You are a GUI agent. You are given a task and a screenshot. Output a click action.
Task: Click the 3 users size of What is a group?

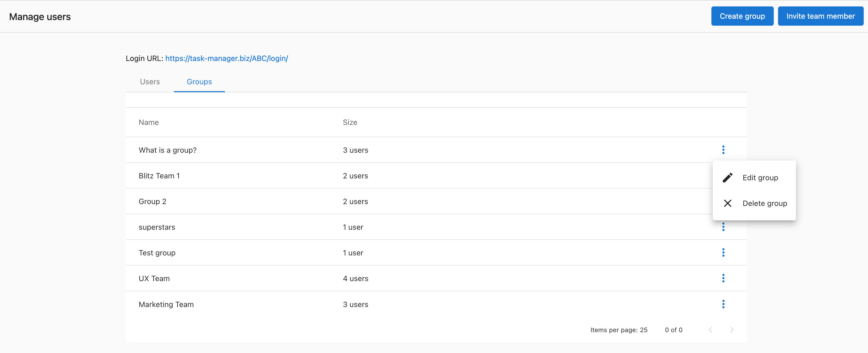(x=356, y=150)
